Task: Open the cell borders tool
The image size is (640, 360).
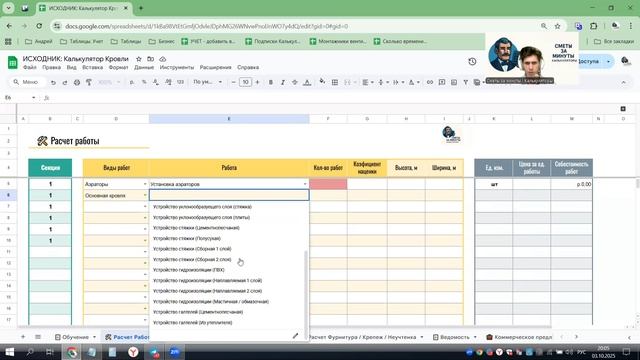Action: (335, 82)
